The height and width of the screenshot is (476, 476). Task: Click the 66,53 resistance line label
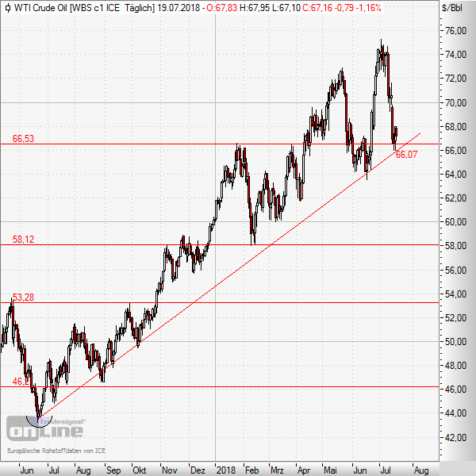pyautogui.click(x=23, y=139)
